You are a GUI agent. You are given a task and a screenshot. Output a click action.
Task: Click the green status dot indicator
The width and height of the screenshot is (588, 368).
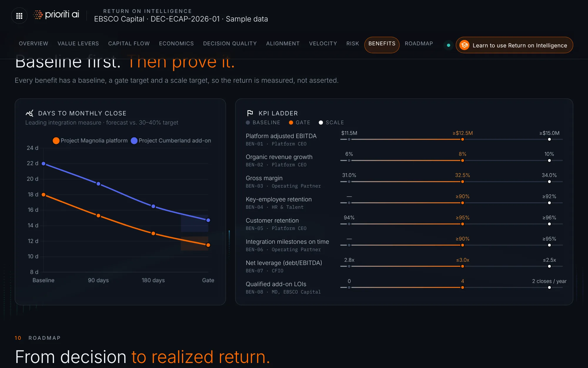click(448, 45)
